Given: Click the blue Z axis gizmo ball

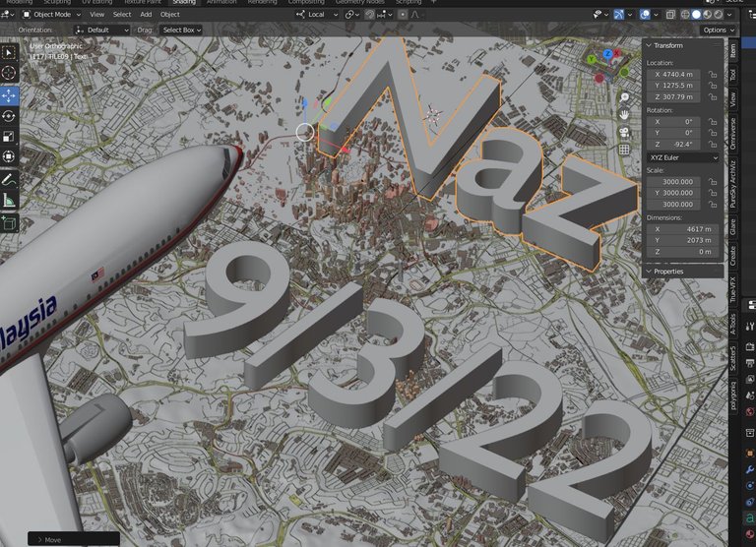Looking at the screenshot, I should click(x=608, y=54).
